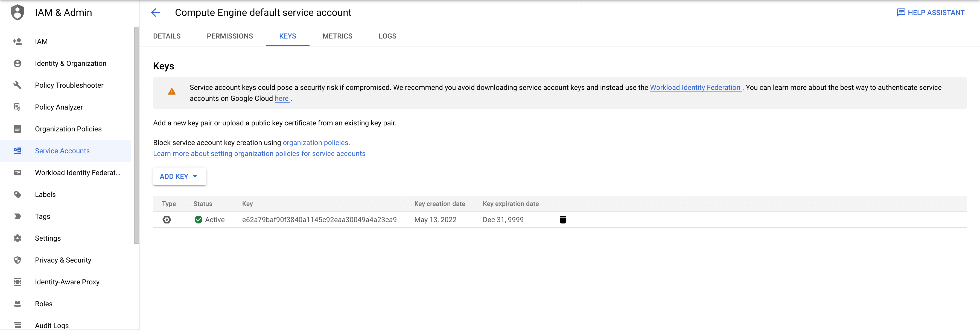Switch to the METRICS tab
Viewport: 980px width, 330px height.
[x=337, y=36]
